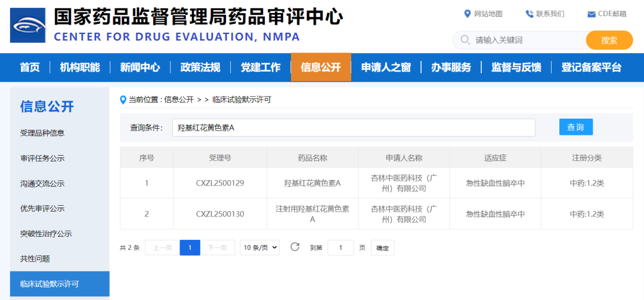Click 受理号 CXZL2500130
This screenshot has height=300, width=644.
pos(220,214)
